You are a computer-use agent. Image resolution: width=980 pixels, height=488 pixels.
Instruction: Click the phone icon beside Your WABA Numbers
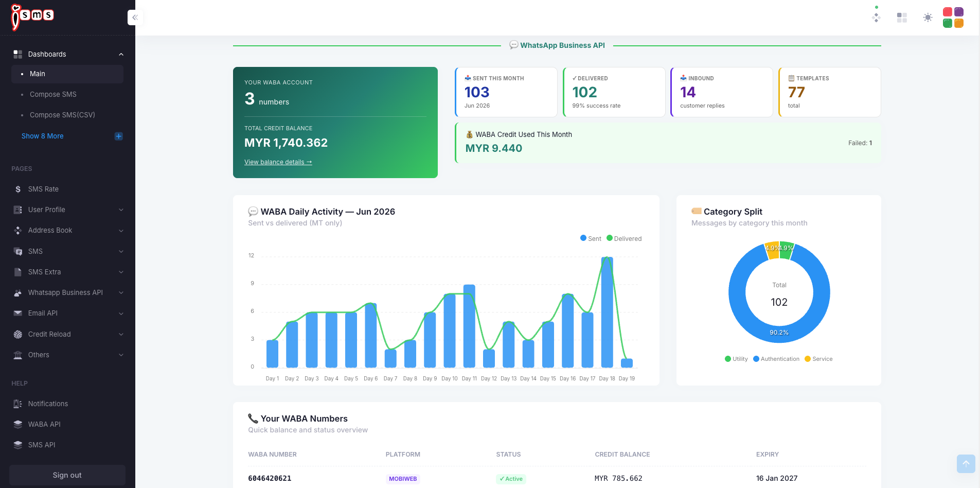click(253, 419)
